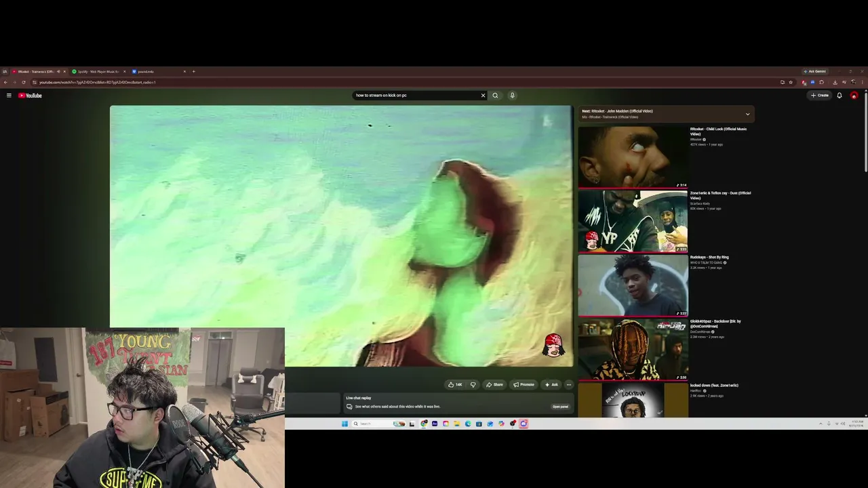The image size is (868, 488).
Task: Open Microsoft Edge from the taskbar
Action: [x=468, y=424]
